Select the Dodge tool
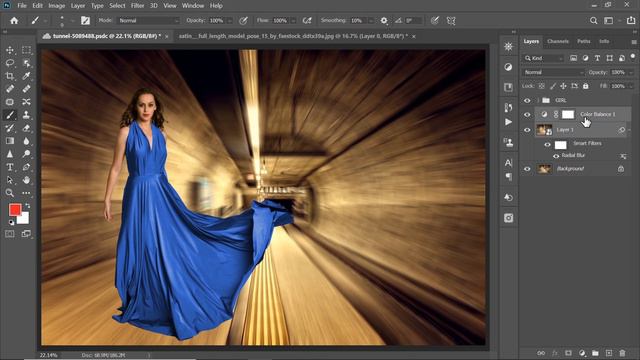Viewport: 640px width, 360px height. [26, 154]
